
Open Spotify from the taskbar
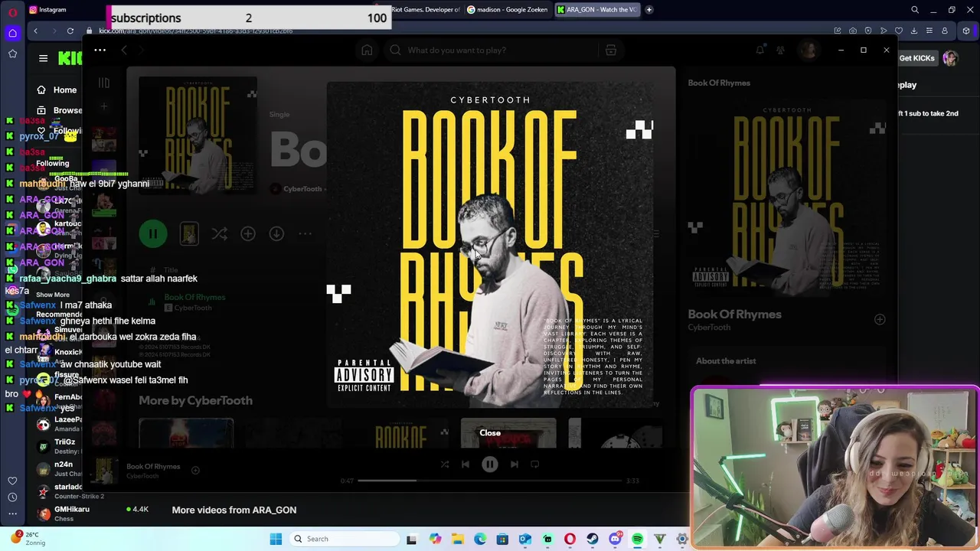click(x=637, y=539)
